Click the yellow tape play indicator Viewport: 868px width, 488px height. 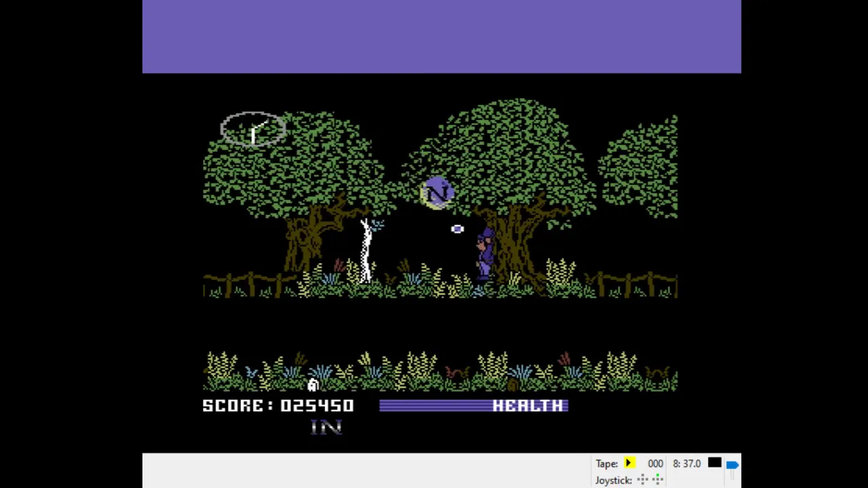tap(629, 464)
